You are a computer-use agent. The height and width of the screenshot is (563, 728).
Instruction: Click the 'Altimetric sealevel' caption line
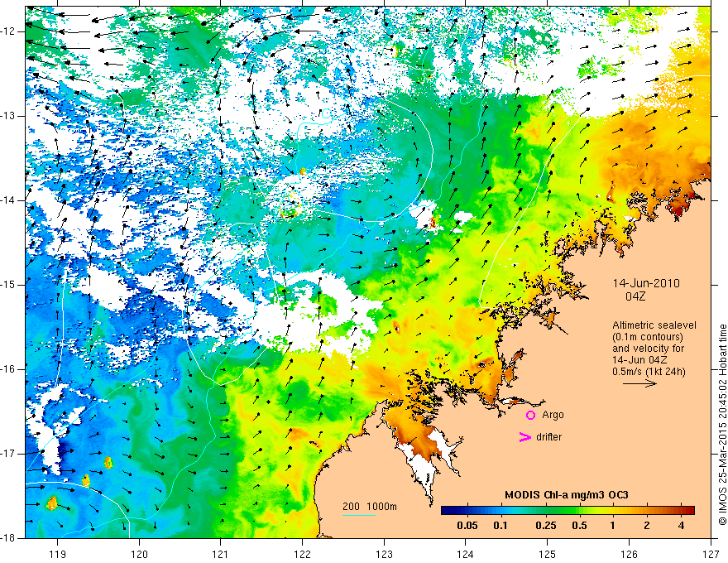click(654, 325)
